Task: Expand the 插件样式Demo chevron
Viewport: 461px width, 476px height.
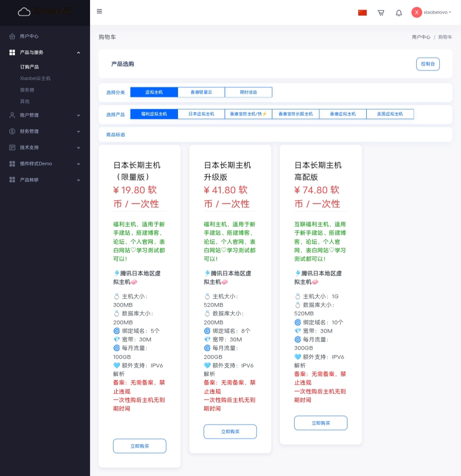Action: 79,164
